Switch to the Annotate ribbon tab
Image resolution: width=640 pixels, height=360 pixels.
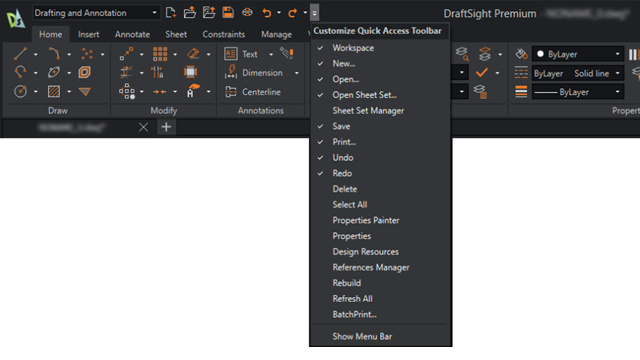(x=132, y=34)
